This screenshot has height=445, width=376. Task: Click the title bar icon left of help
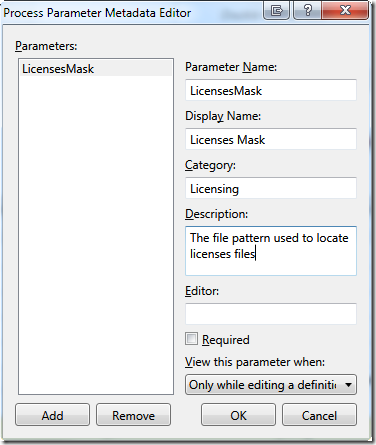276,10
